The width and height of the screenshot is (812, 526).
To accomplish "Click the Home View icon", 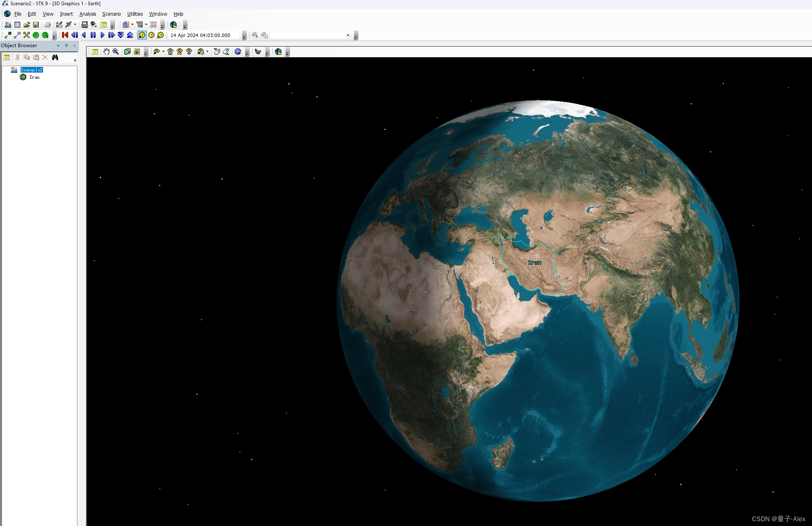I will tap(170, 52).
